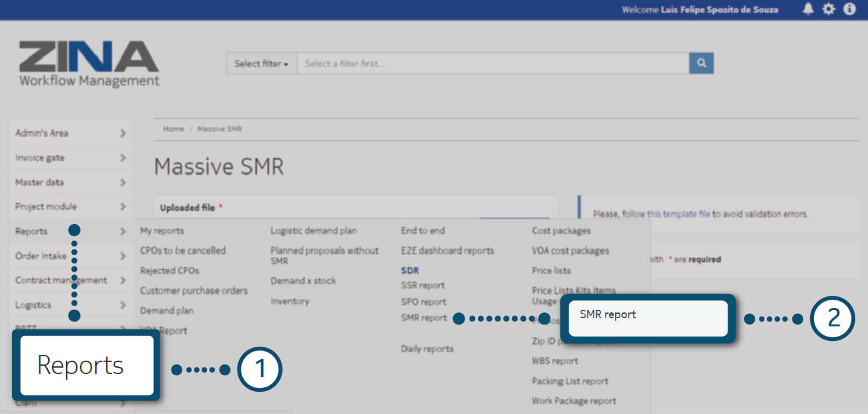The image size is (868, 414).
Task: Click the notifications bell icon
Action: tap(808, 10)
